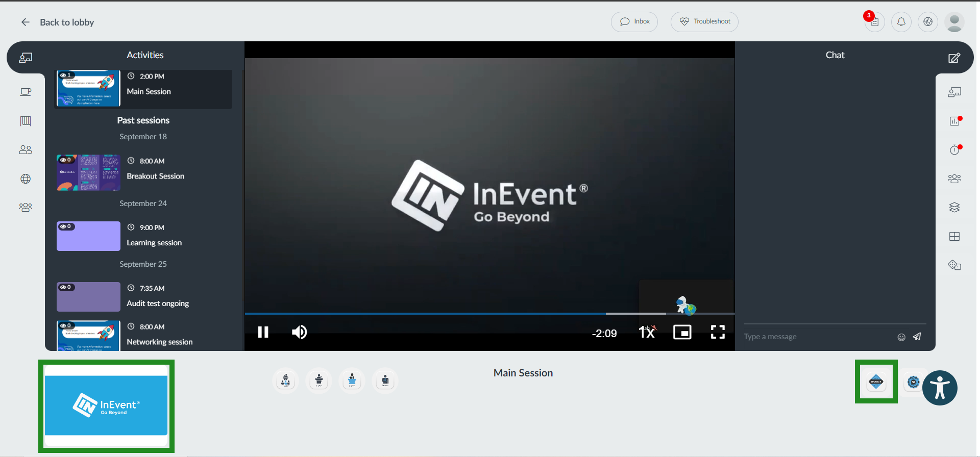This screenshot has width=980, height=457.
Task: Open the accessibility widget button
Action: tap(940, 388)
